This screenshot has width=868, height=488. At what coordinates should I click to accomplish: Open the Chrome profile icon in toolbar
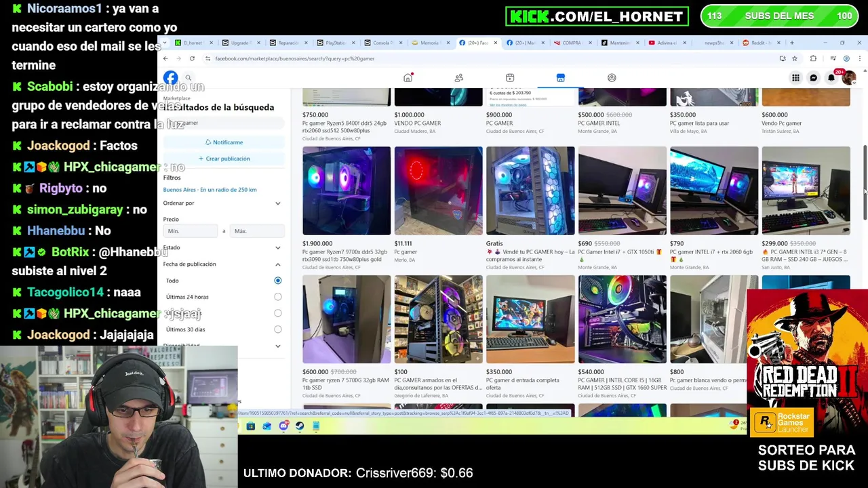846,58
